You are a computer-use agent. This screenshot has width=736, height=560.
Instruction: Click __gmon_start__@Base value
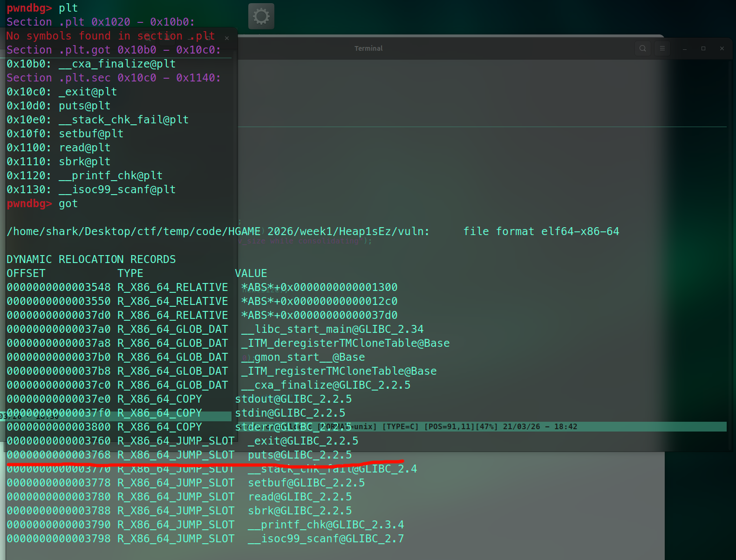pos(303,357)
